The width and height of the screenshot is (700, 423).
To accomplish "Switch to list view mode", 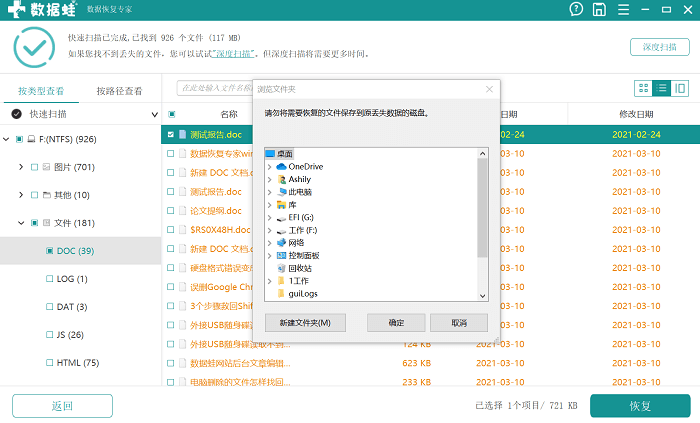I will click(x=662, y=88).
